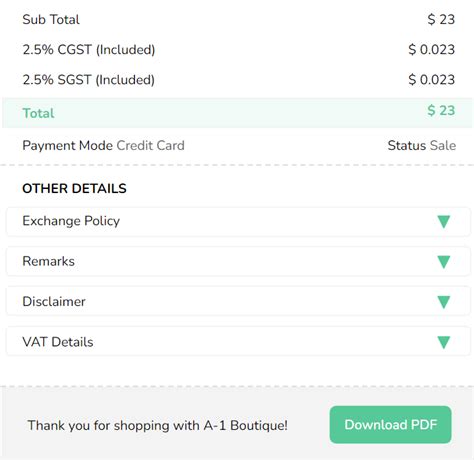Expand the Disclaimer section label

pyautogui.click(x=54, y=301)
